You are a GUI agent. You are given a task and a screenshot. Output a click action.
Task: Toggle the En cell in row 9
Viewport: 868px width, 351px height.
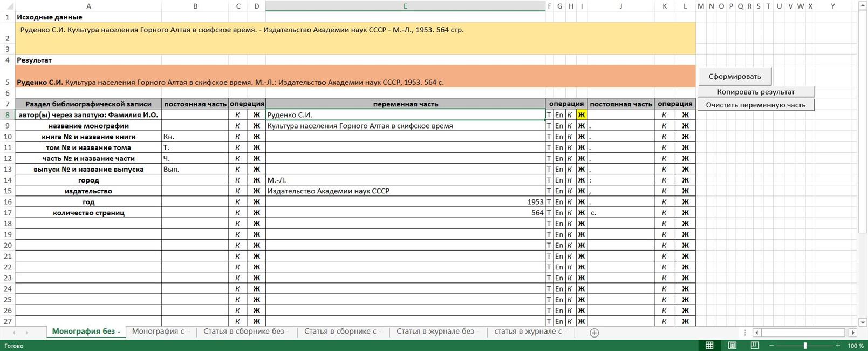(x=559, y=126)
